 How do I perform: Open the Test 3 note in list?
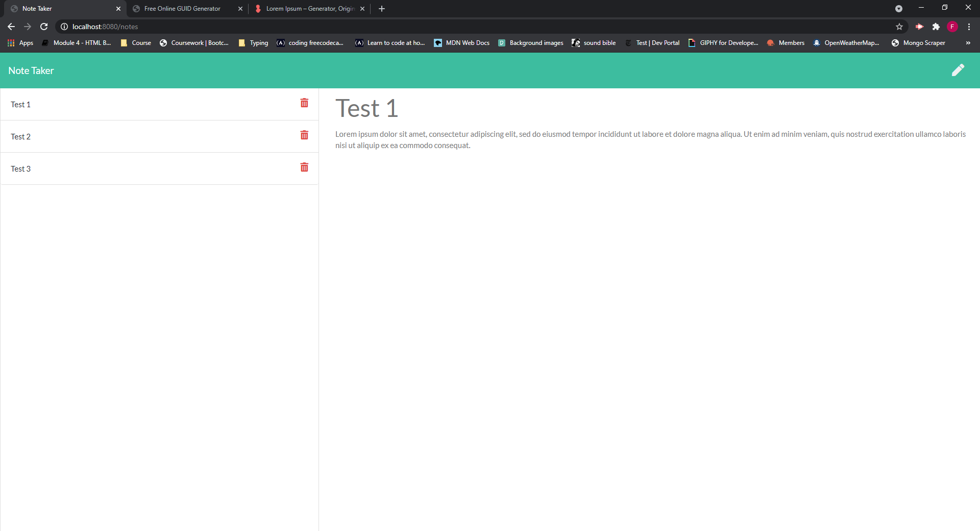(159, 168)
